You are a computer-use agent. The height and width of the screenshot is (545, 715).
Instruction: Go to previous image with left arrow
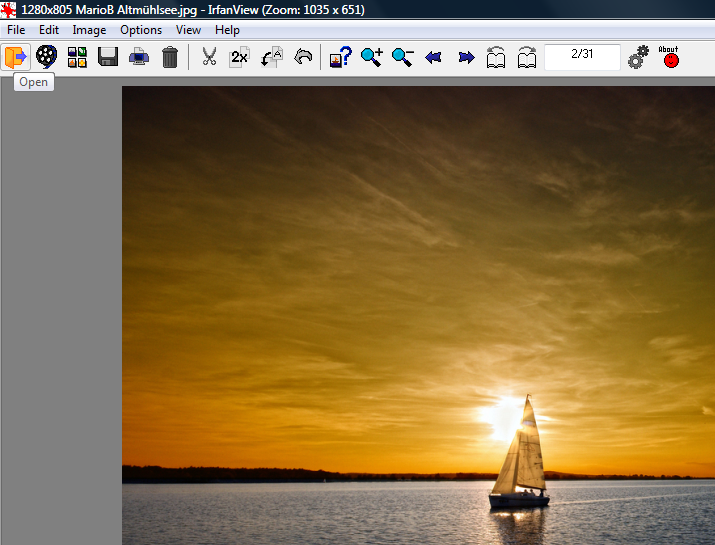tap(433, 57)
